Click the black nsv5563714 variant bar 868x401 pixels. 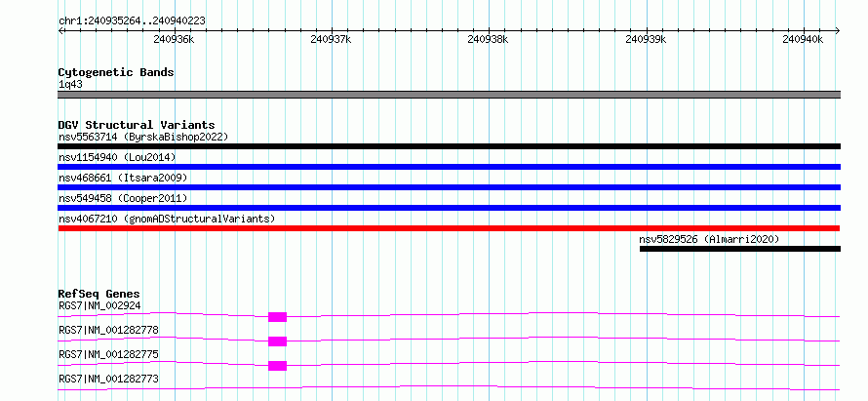(x=449, y=146)
